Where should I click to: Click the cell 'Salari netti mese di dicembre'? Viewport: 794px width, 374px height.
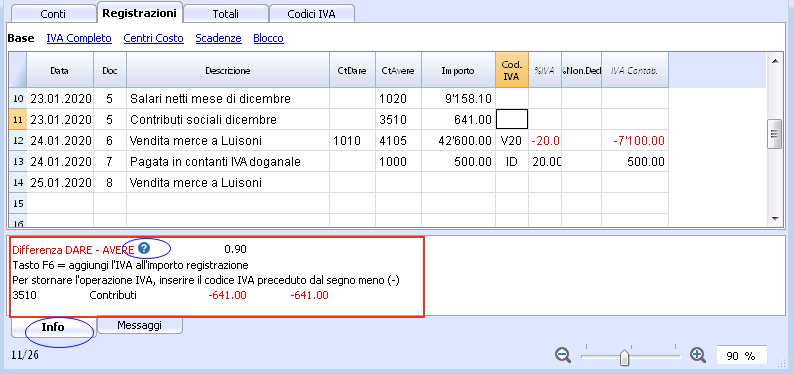228,99
